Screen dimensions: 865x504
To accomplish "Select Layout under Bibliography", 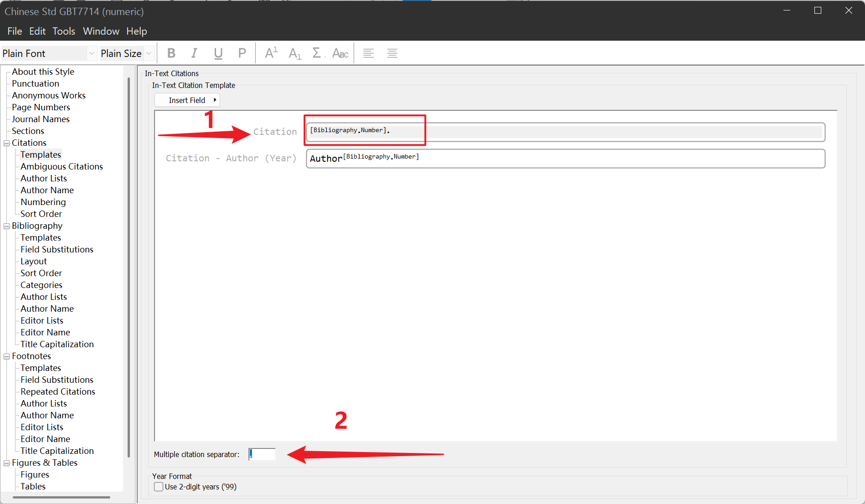I will tap(34, 261).
